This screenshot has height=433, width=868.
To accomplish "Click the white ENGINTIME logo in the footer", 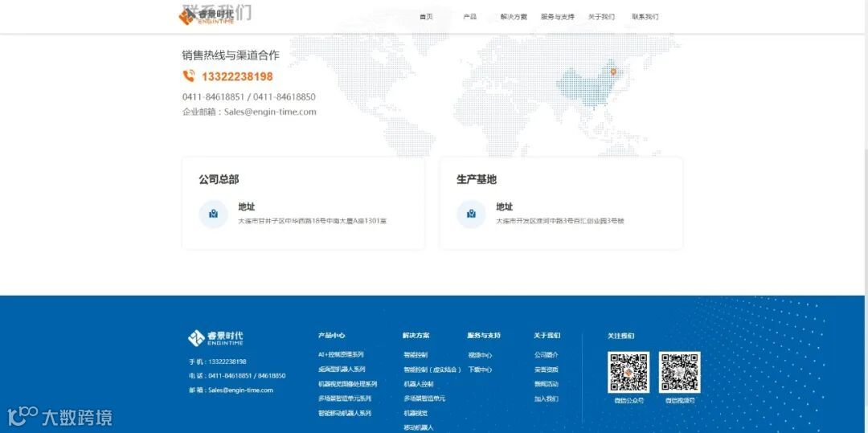I will tap(215, 338).
